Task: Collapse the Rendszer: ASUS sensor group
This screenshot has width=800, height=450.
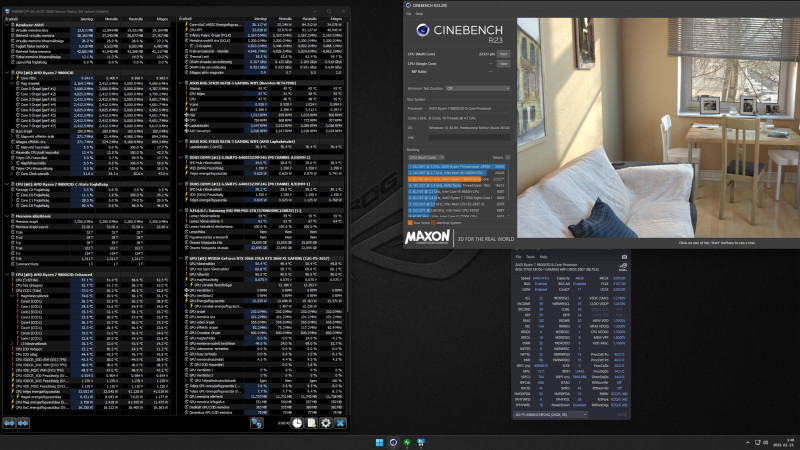Action: (7, 24)
